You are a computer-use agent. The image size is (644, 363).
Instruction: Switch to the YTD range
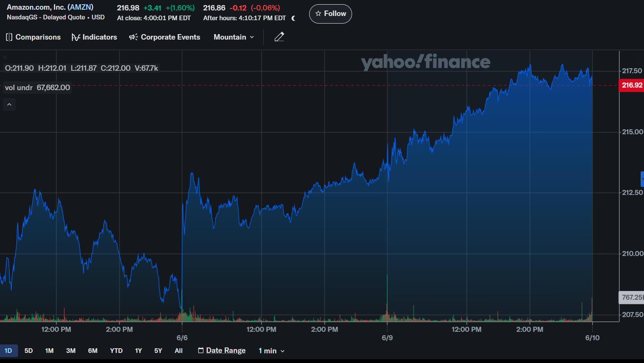pyautogui.click(x=116, y=351)
